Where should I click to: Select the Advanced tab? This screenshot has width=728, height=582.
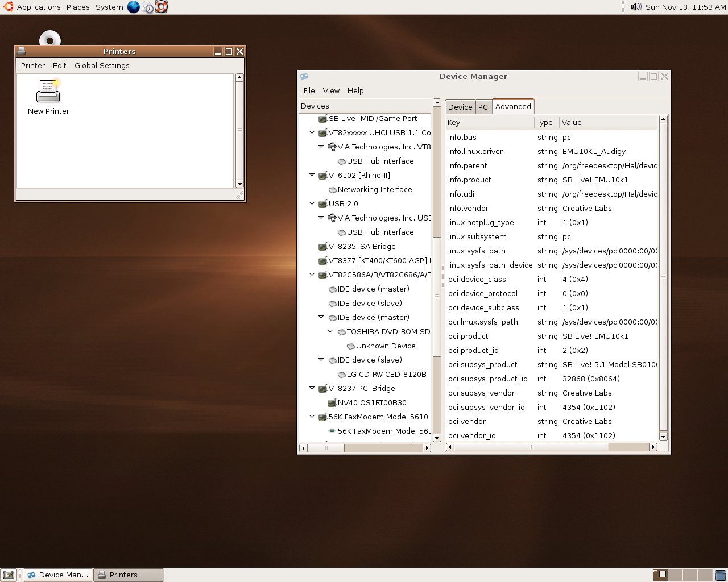point(513,106)
